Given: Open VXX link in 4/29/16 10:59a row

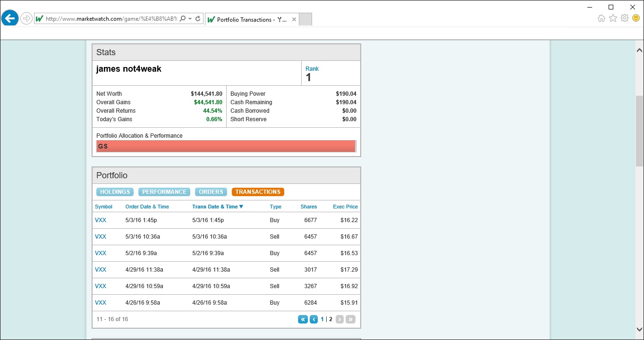Looking at the screenshot, I should (x=101, y=286).
